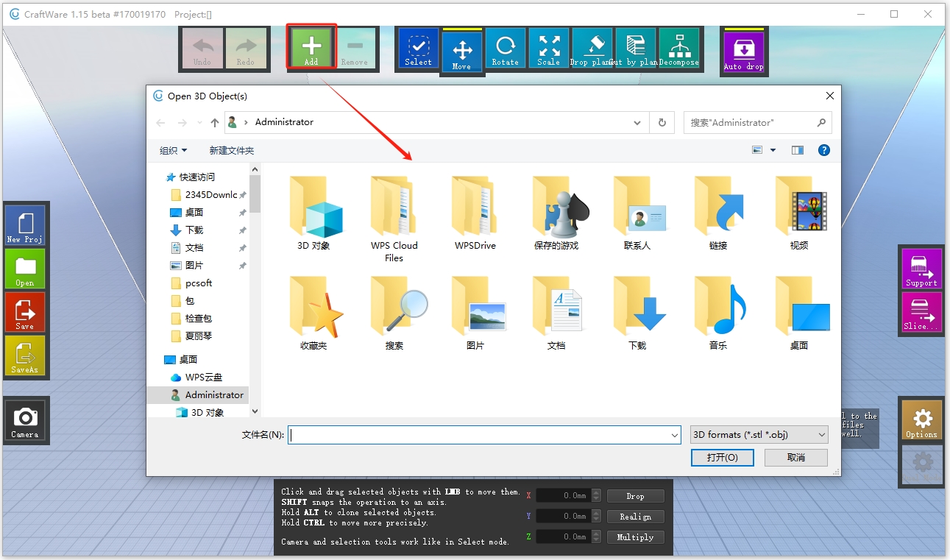Screen dimensions: 950x560
Task: Click the green Open project icon
Action: pyautogui.click(x=25, y=269)
